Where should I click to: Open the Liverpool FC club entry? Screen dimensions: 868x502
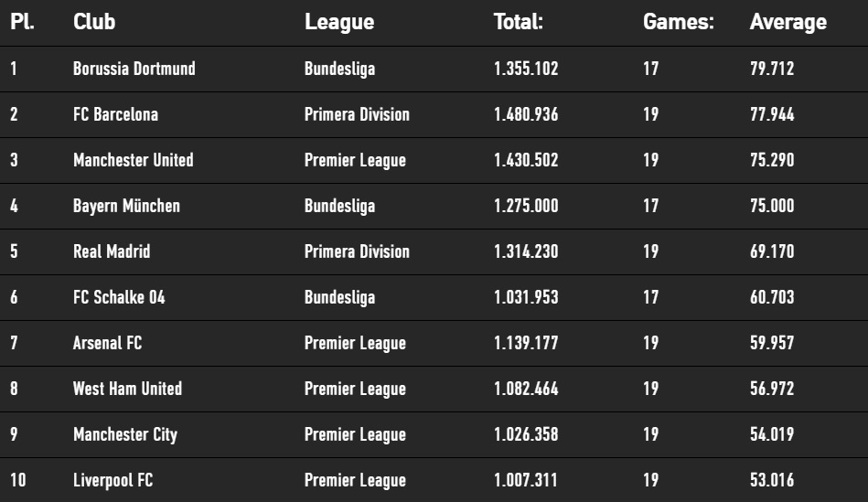[x=113, y=480]
